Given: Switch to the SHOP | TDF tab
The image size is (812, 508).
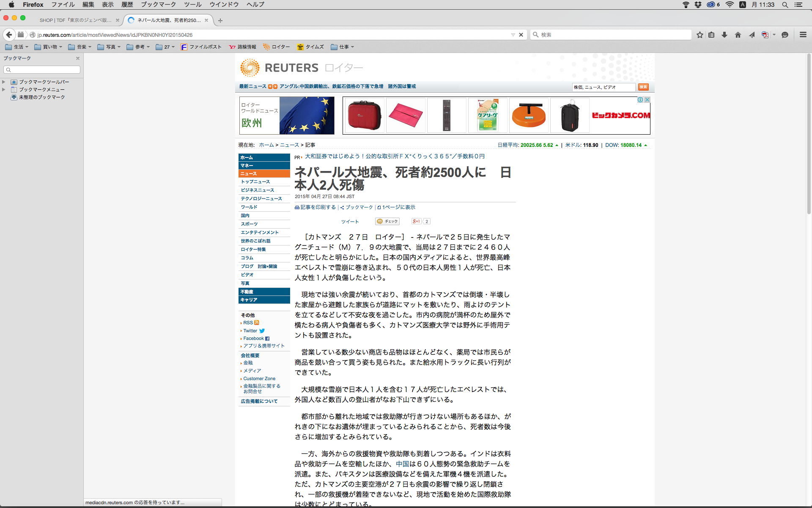Looking at the screenshot, I should pos(75,20).
